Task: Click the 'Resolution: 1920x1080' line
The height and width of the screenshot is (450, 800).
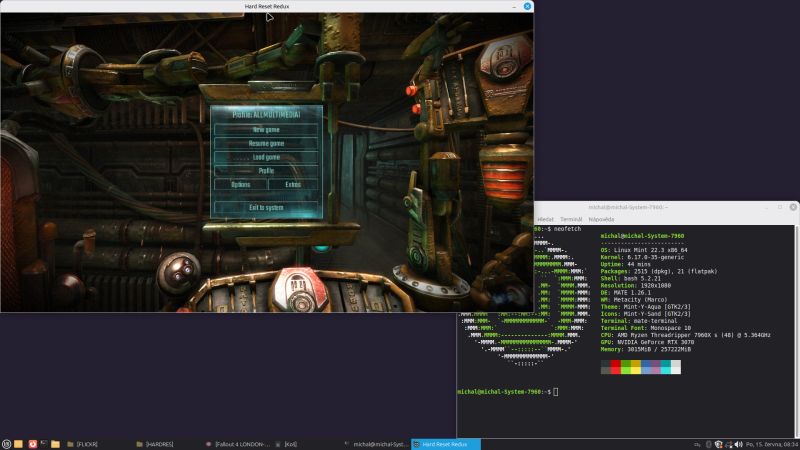Action: point(636,286)
